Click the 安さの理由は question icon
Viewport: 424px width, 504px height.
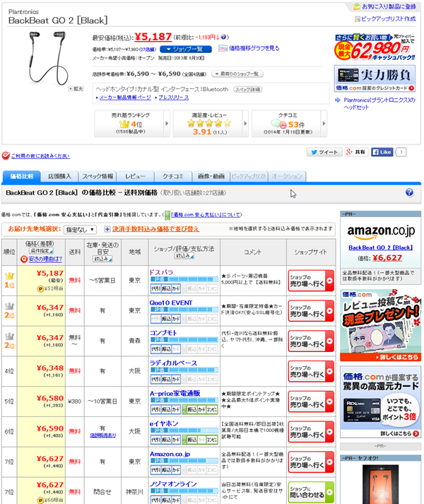24,259
